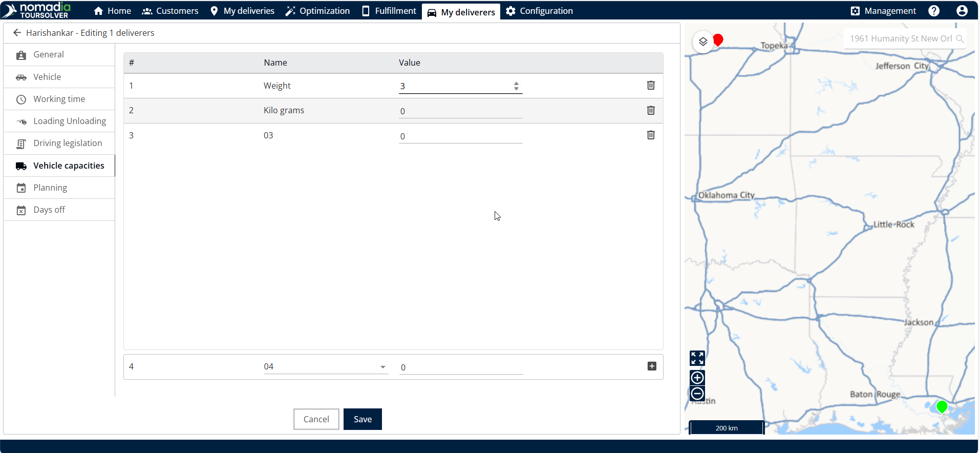This screenshot has width=980, height=453.
Task: Open the help question mark icon
Action: [933, 11]
